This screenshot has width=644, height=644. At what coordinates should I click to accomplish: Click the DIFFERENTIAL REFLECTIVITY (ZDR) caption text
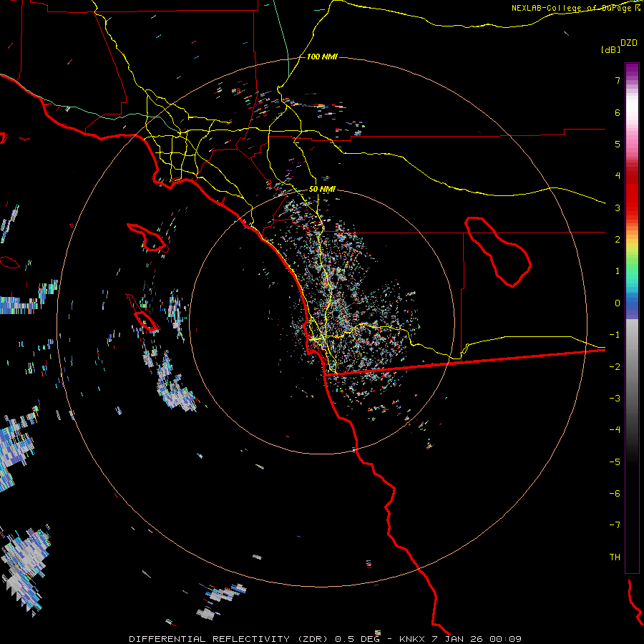228,639
